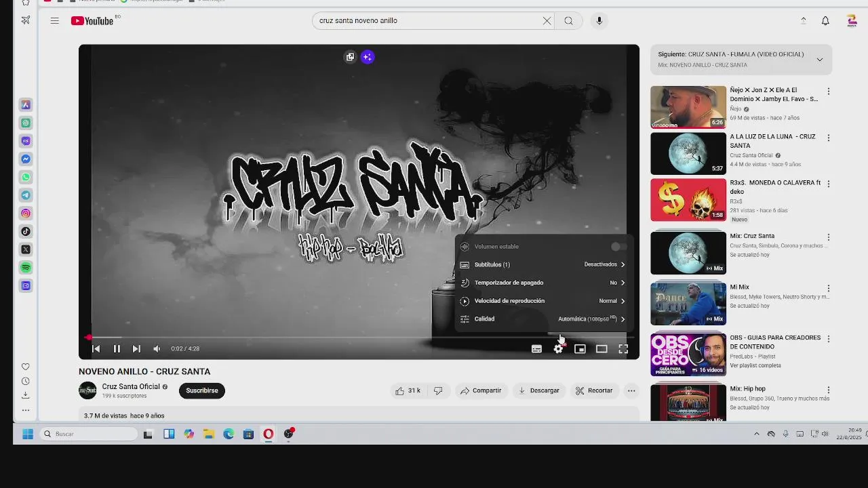The image size is (868, 488).
Task: Enter fullscreen mode
Action: coord(623,349)
